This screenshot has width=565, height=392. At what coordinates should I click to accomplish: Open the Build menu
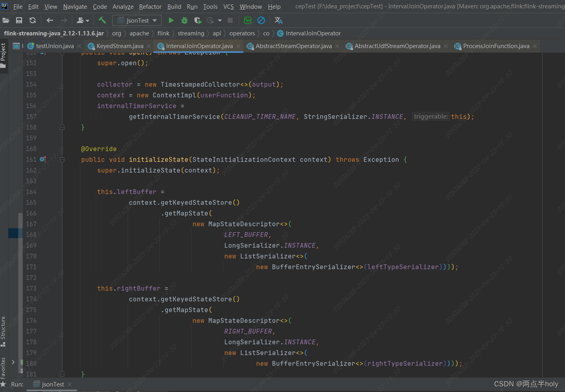174,7
